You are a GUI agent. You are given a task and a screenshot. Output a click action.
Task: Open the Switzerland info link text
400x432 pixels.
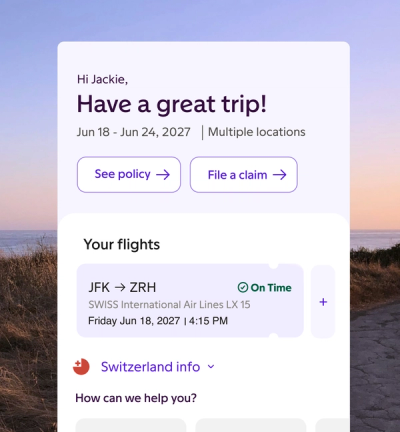[x=151, y=367]
